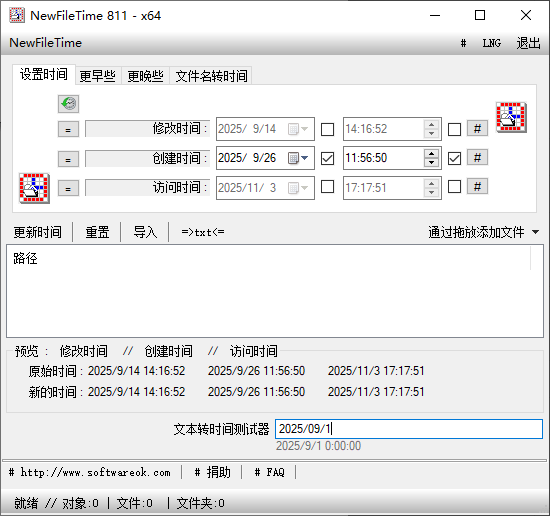
Task: Click status bar entry 文件夹:0
Action: (201, 503)
